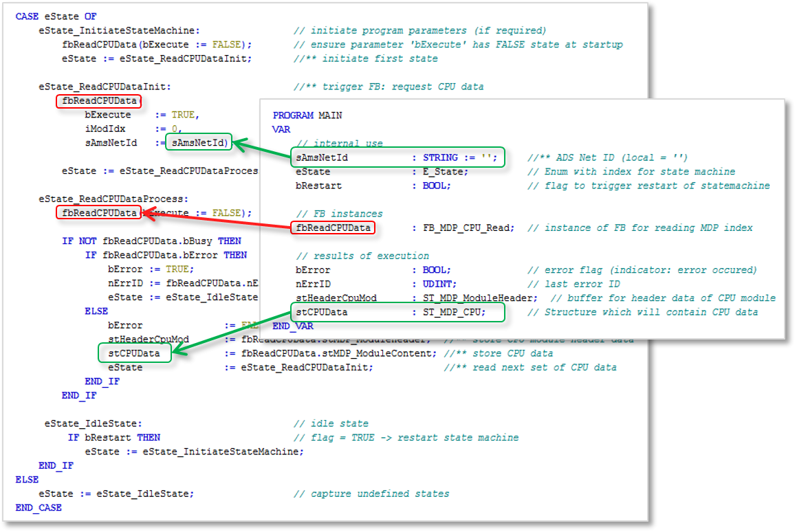Select 'sAmsNetId)' argument in the FB call

(x=199, y=143)
